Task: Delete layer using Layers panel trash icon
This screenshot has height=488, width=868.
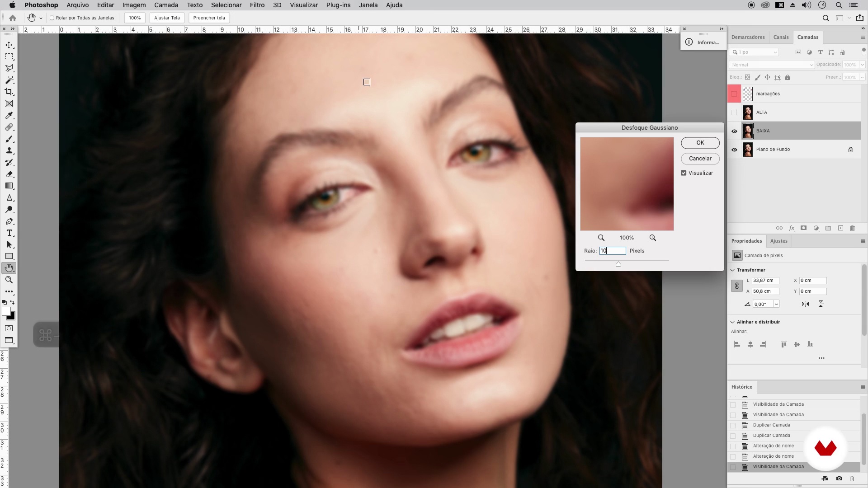Action: pyautogui.click(x=853, y=228)
